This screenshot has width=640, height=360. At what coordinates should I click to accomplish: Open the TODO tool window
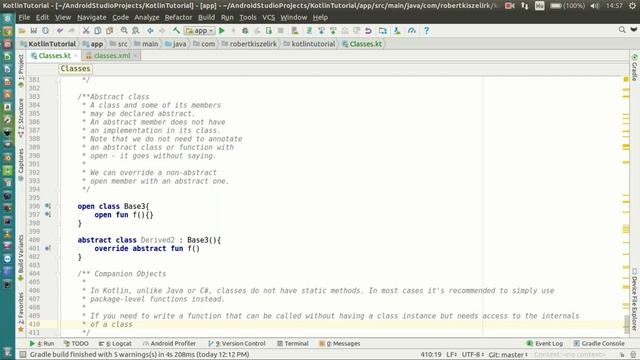(x=76, y=343)
